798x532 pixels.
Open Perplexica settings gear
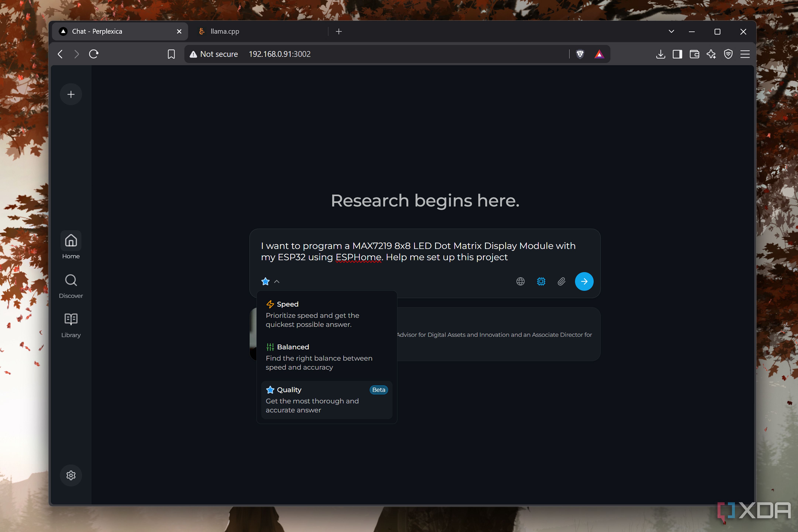[x=71, y=475]
